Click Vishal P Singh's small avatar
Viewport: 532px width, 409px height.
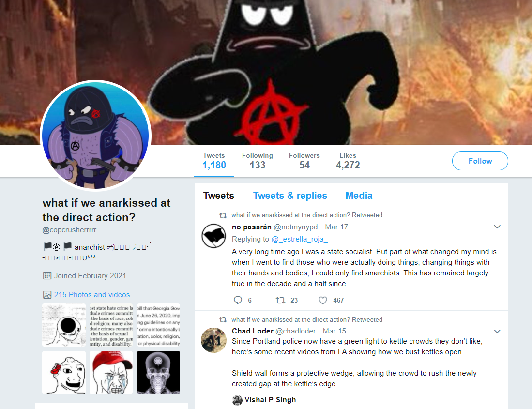point(237,400)
